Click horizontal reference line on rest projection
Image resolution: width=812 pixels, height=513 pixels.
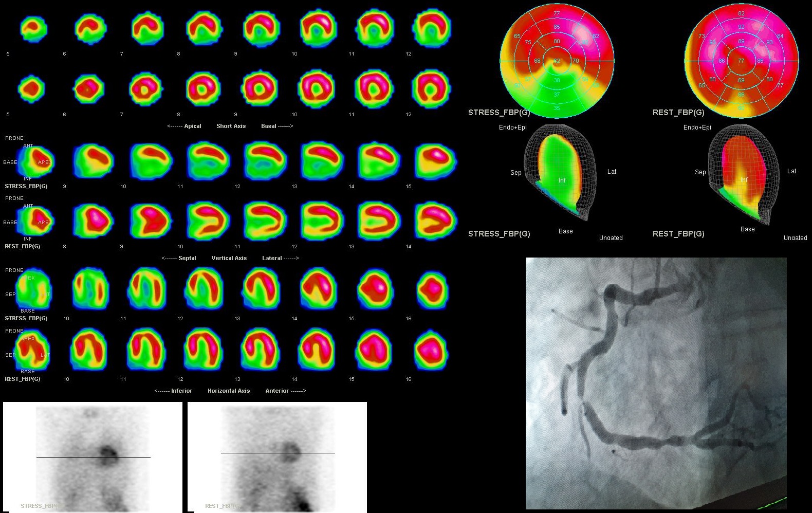click(278, 453)
